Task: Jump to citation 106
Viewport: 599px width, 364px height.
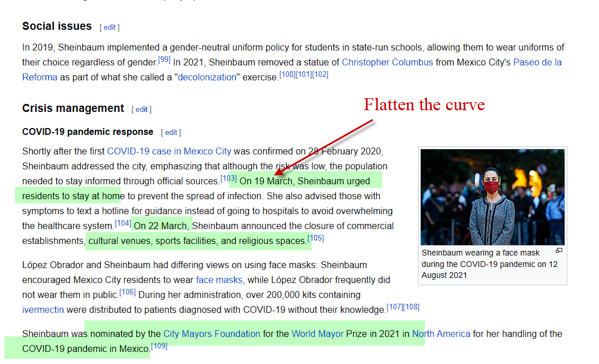Action: click(x=128, y=292)
